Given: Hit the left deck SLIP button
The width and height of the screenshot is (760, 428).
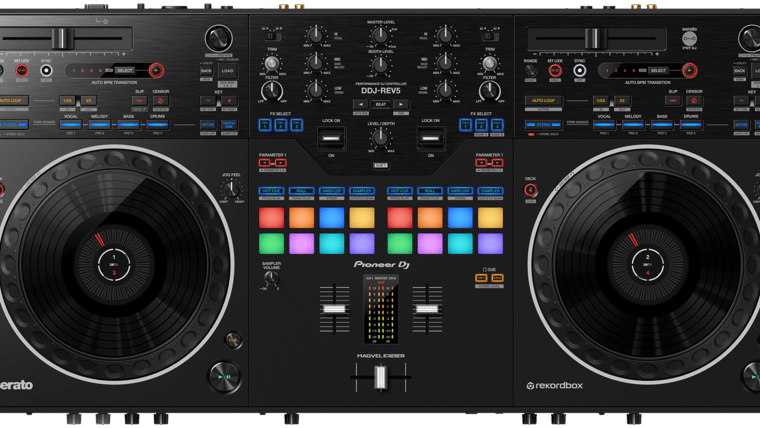Looking at the screenshot, I should (140, 101).
